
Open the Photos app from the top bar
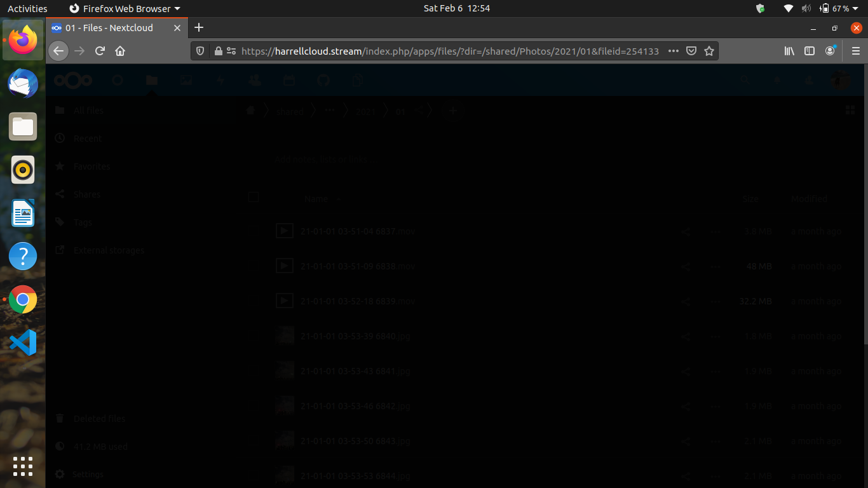pyautogui.click(x=186, y=80)
